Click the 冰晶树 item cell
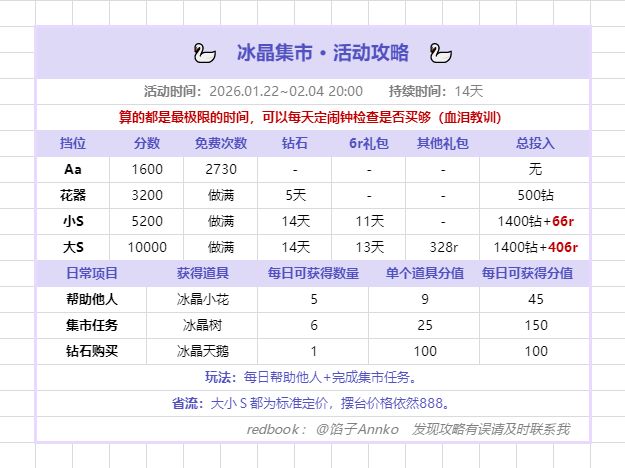625x468 pixels. (x=202, y=325)
